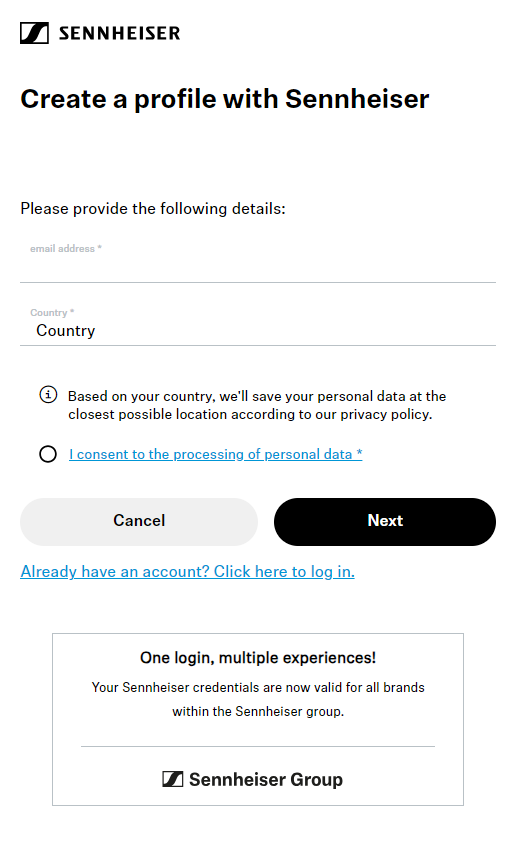Image resolution: width=532 pixels, height=841 pixels.
Task: Click the Cancel button
Action: (x=139, y=521)
